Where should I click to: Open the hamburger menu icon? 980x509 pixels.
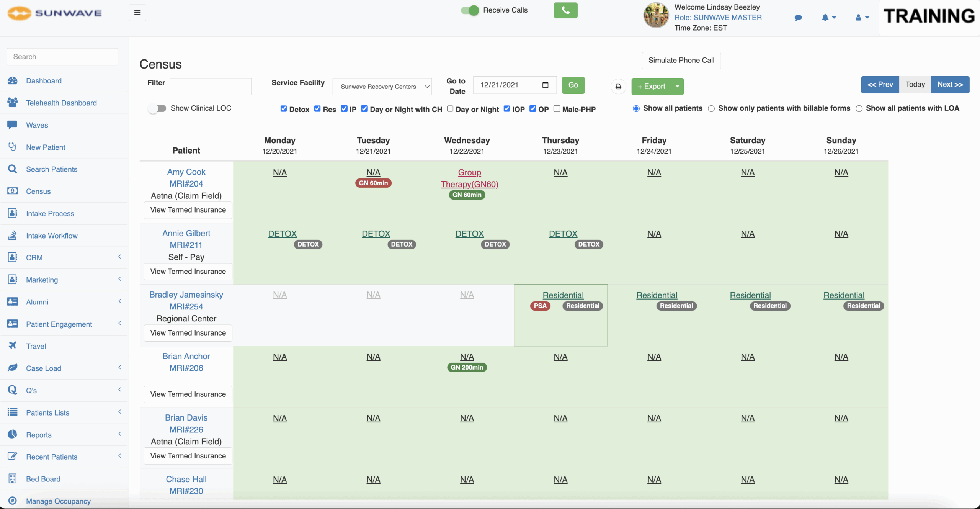(137, 13)
